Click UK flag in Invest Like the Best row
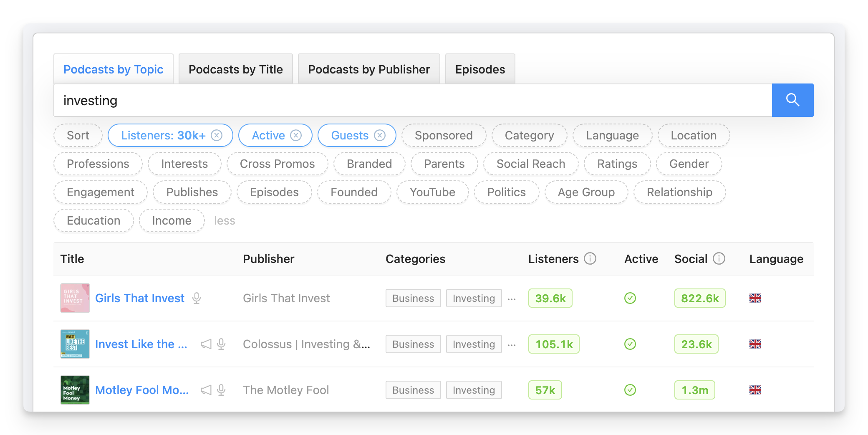Screen dimensions: 868x435 tap(755, 344)
